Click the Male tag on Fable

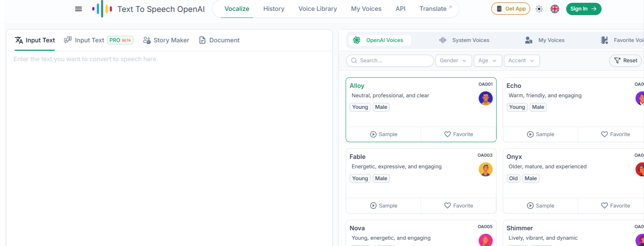pyautogui.click(x=381, y=178)
